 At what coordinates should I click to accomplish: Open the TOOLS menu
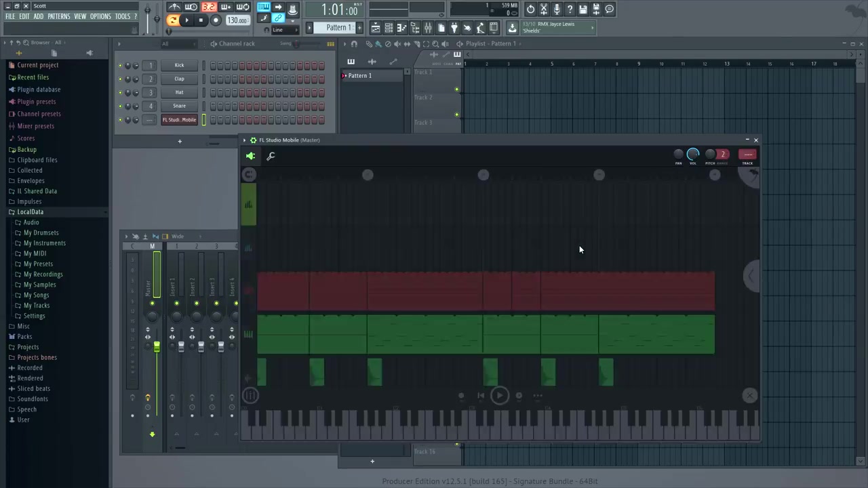(123, 16)
